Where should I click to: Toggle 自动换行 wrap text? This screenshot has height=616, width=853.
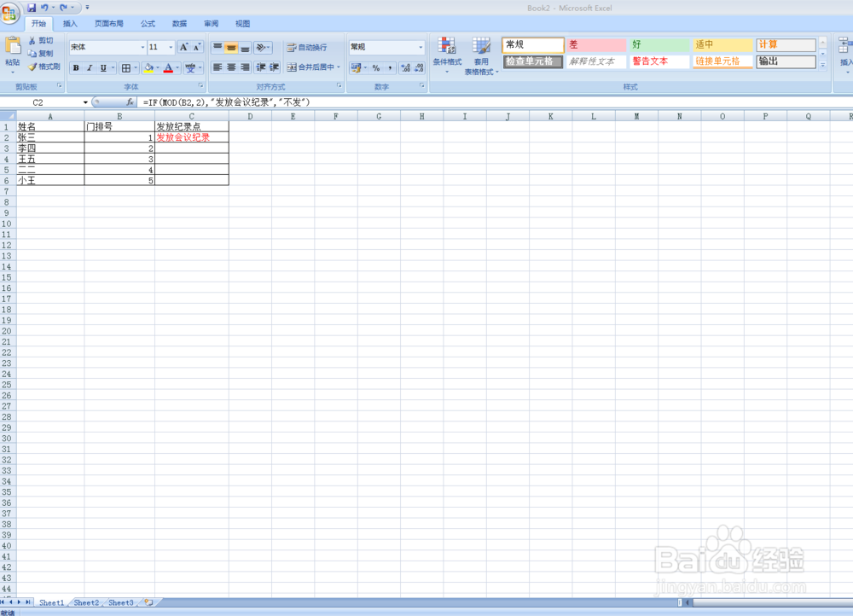307,47
